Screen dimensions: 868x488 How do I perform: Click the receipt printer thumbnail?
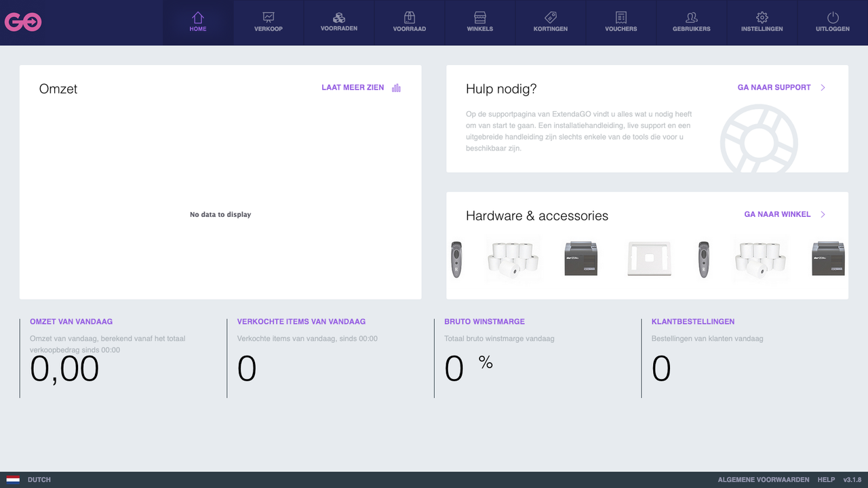coord(580,258)
